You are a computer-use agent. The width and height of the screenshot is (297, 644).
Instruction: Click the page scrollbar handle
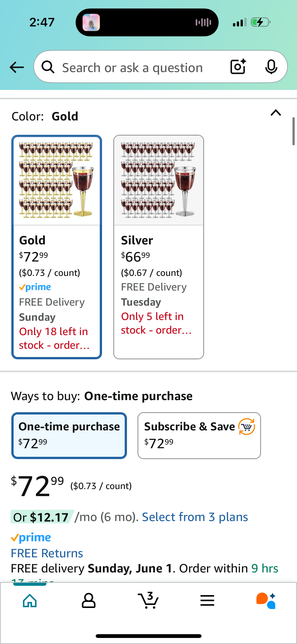[293, 131]
